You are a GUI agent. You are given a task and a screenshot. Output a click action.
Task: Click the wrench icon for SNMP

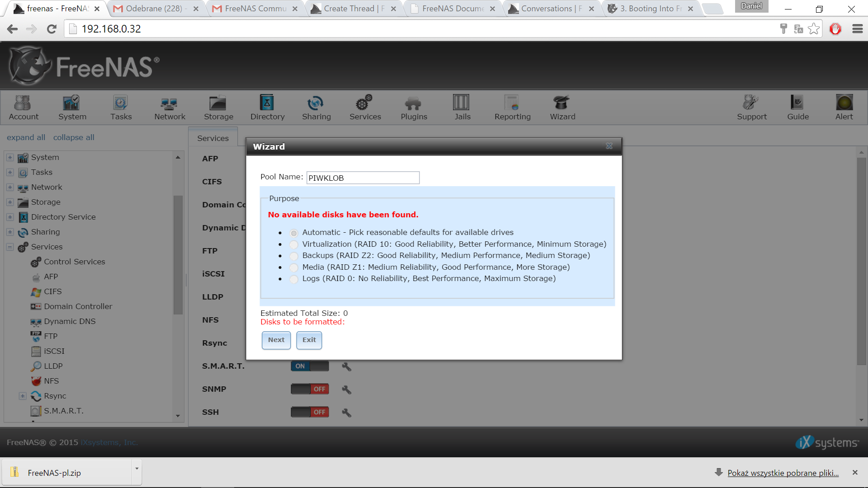point(346,389)
